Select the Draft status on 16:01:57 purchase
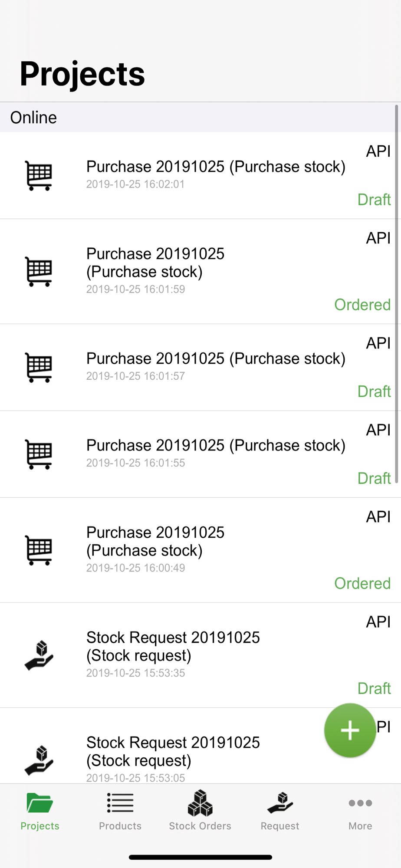The image size is (401, 868). click(374, 391)
